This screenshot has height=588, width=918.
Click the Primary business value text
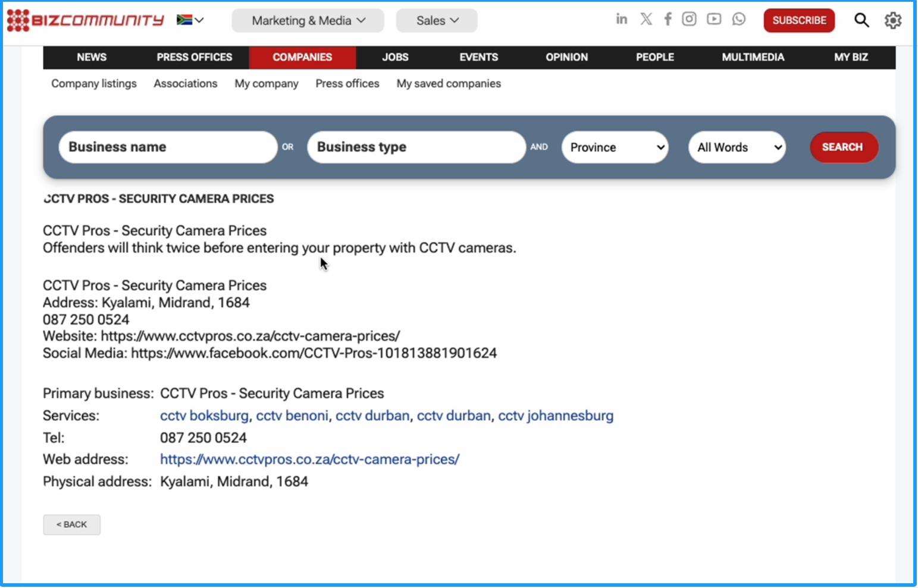[x=272, y=394]
